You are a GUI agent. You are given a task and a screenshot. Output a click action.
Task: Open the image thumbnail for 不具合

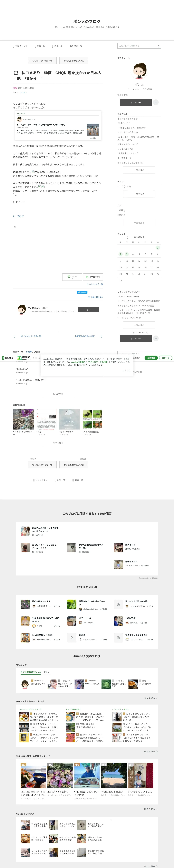pyautogui.click(x=46, y=419)
